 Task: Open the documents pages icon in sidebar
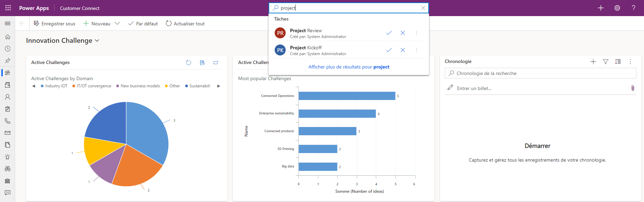tap(8, 145)
